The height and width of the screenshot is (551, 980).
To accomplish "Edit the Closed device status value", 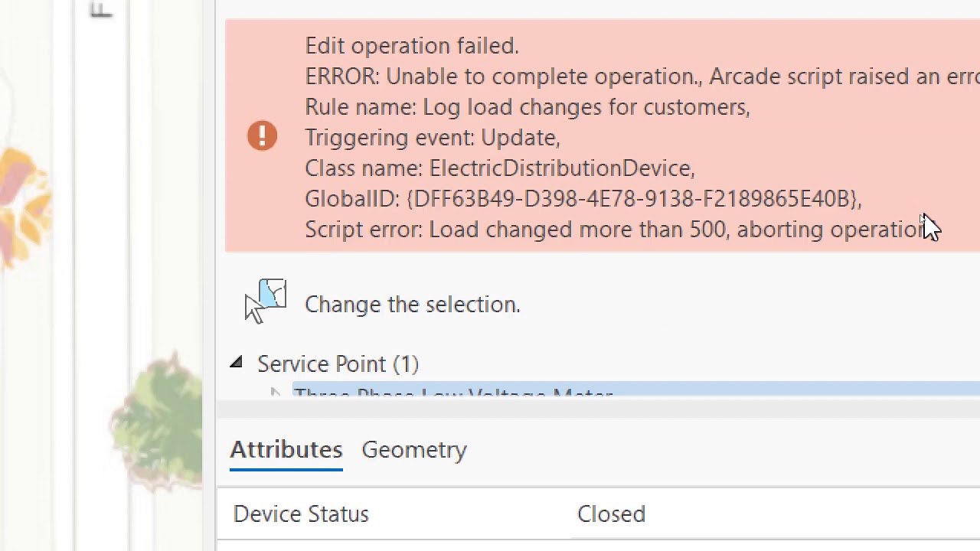I will click(x=611, y=514).
